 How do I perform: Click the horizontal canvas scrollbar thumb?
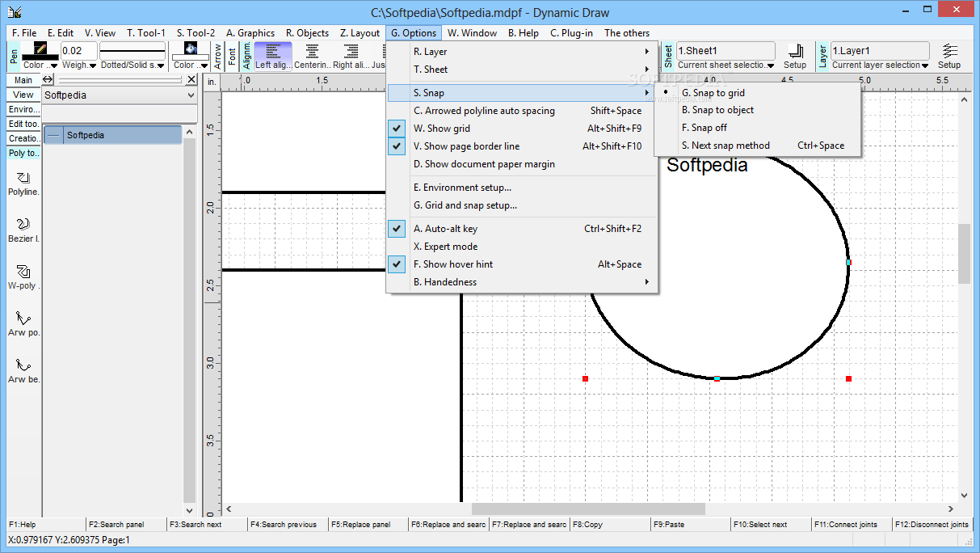click(x=588, y=509)
